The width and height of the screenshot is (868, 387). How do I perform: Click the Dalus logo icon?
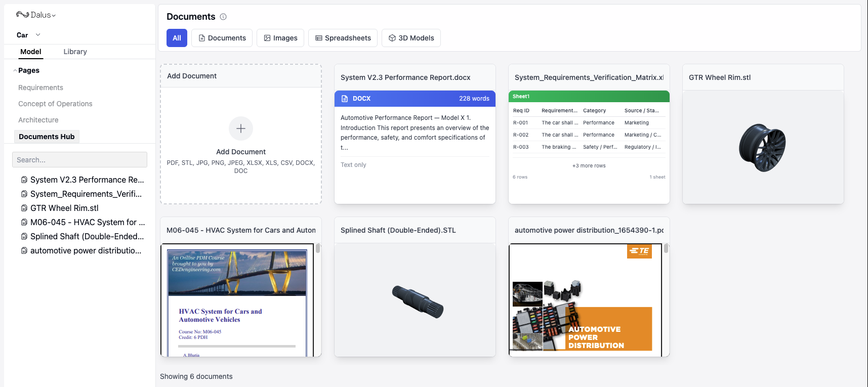(x=22, y=15)
